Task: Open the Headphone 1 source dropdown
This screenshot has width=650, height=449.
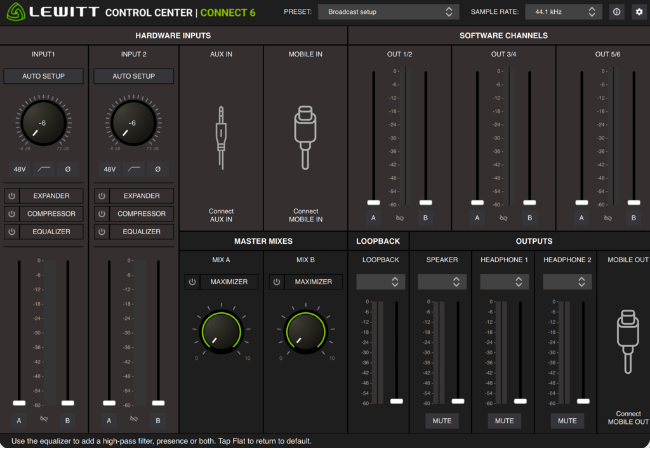Action: (x=504, y=282)
